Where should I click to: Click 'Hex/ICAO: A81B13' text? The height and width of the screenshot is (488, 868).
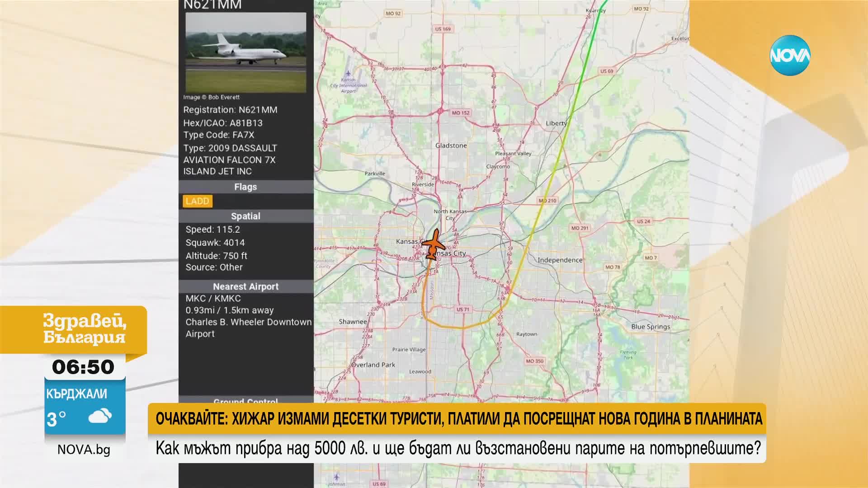click(x=222, y=123)
